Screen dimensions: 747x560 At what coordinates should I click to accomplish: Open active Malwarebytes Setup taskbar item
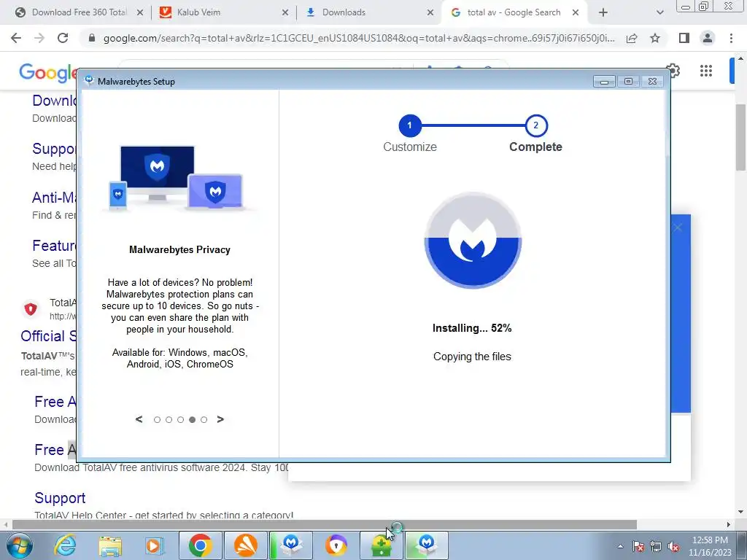[x=426, y=545]
